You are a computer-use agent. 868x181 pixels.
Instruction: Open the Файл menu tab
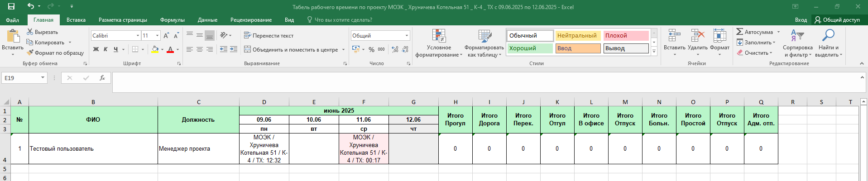tap(13, 20)
